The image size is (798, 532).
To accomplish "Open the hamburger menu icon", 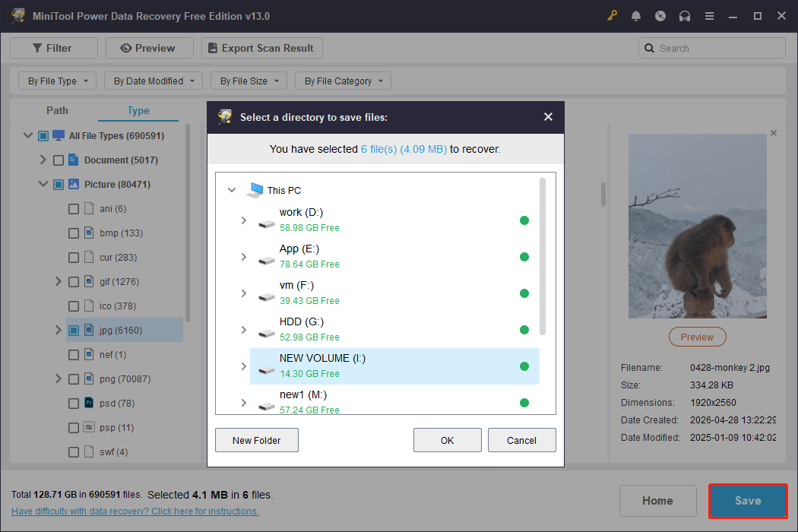I will 709,16.
